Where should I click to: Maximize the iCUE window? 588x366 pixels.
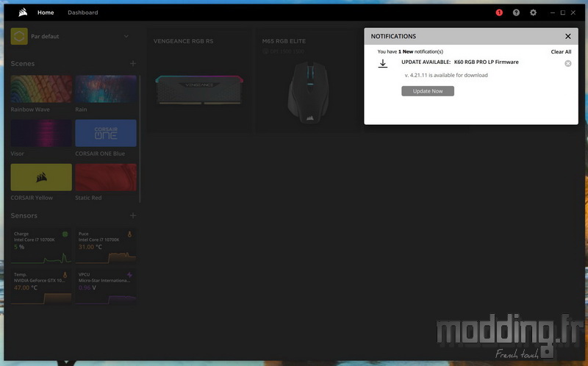(x=563, y=12)
